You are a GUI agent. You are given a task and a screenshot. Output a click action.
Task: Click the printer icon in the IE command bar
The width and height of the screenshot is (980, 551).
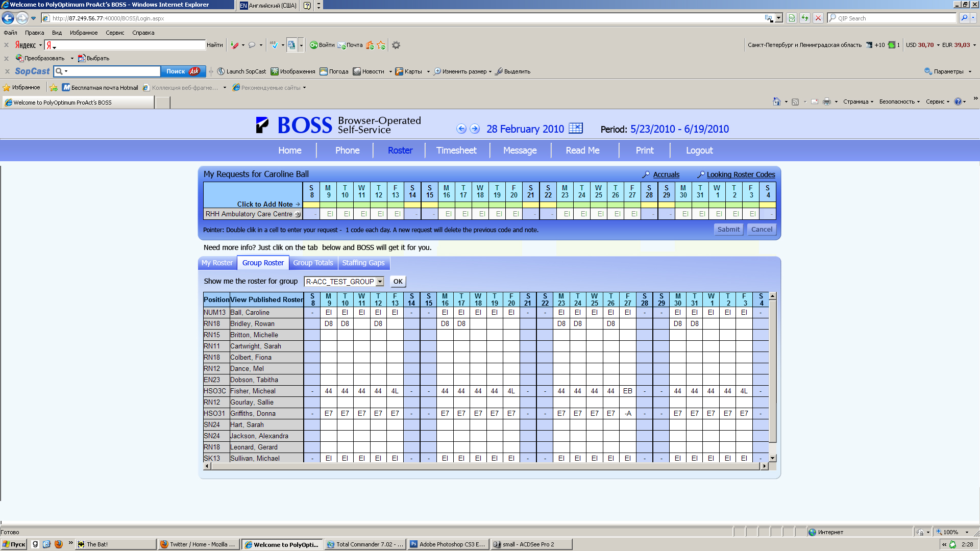(827, 102)
